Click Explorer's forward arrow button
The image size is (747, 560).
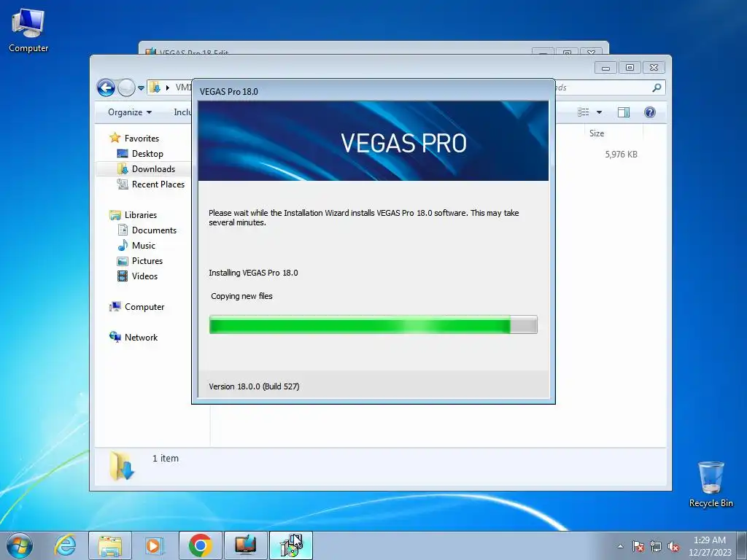tap(126, 87)
